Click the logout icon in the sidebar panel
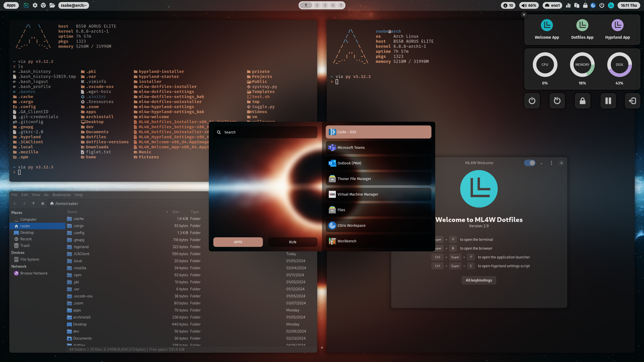 [632, 101]
